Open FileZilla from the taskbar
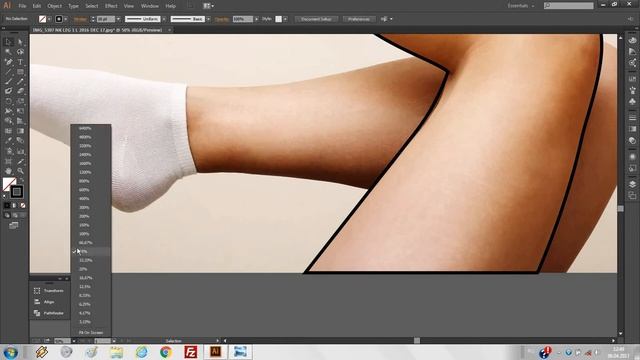 point(191,352)
